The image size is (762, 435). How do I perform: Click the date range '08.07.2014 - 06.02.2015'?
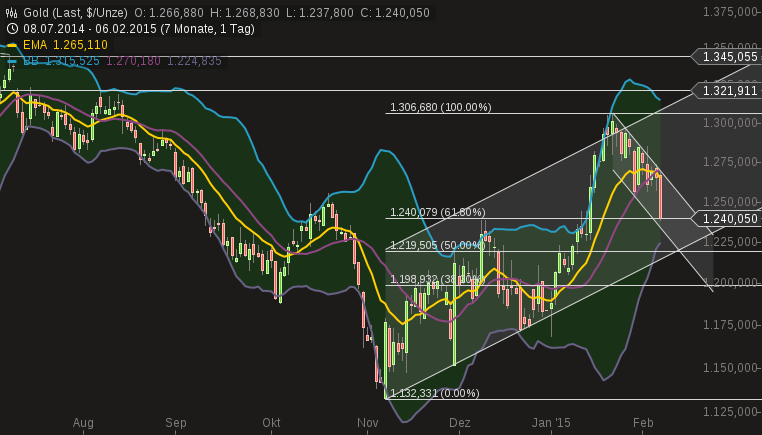click(x=90, y=29)
